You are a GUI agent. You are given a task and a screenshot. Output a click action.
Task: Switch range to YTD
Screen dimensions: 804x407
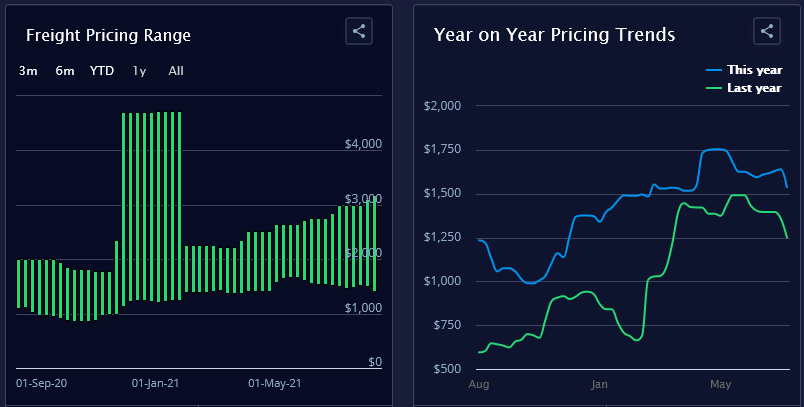(x=102, y=71)
